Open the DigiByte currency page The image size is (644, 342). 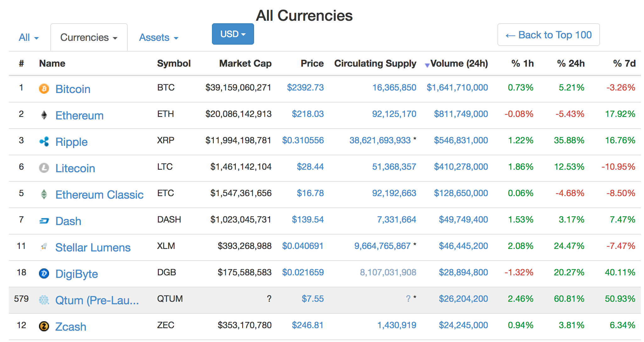pos(76,274)
